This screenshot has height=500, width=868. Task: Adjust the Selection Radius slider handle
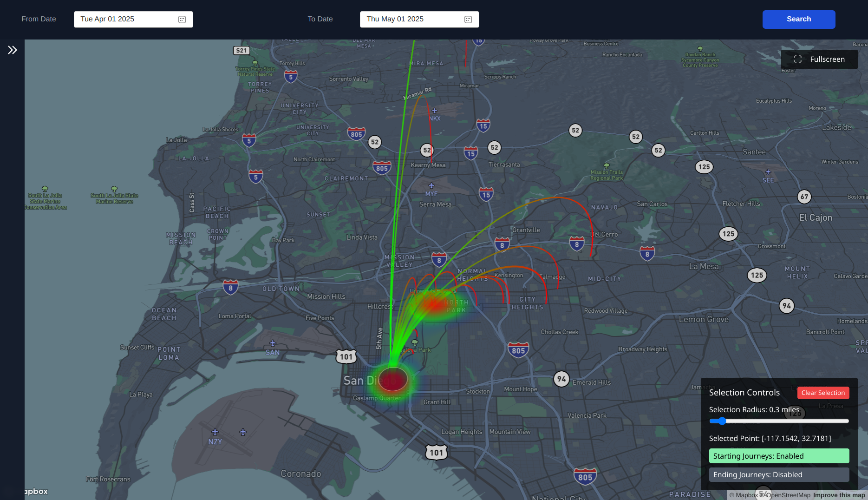[x=721, y=421]
